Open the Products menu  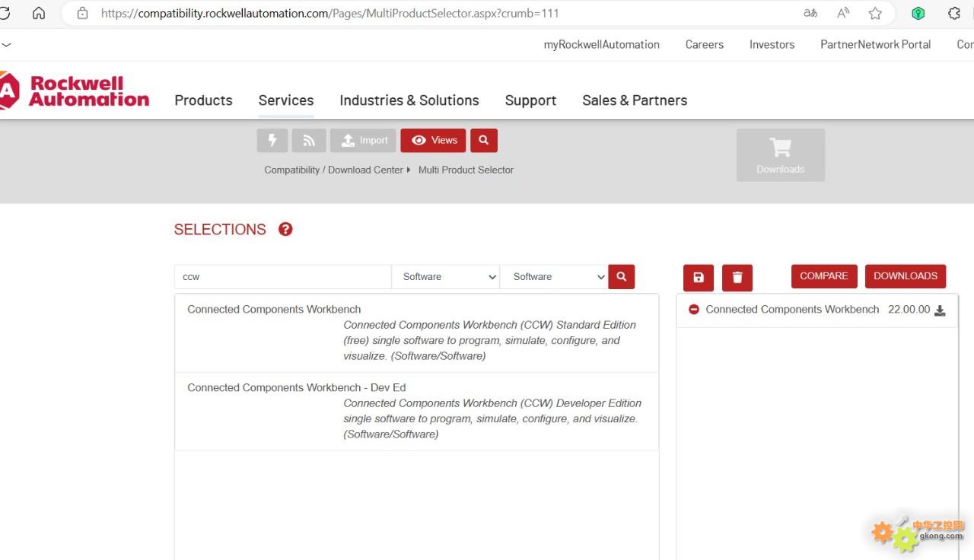tap(204, 100)
